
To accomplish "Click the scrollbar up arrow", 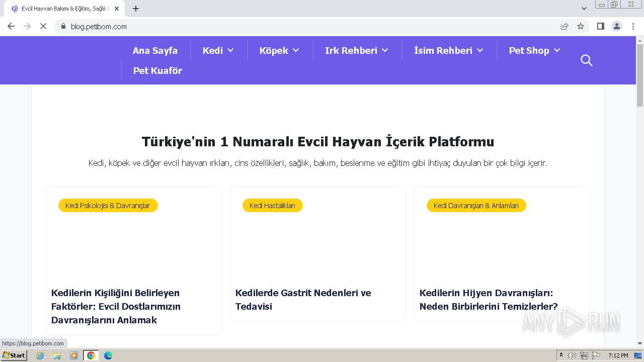I will (x=640, y=40).
